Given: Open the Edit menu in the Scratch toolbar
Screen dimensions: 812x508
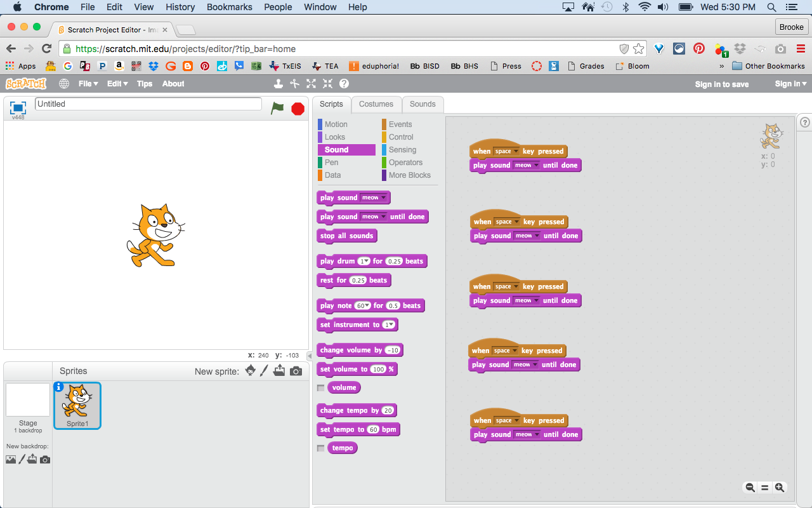Looking at the screenshot, I should pyautogui.click(x=117, y=83).
